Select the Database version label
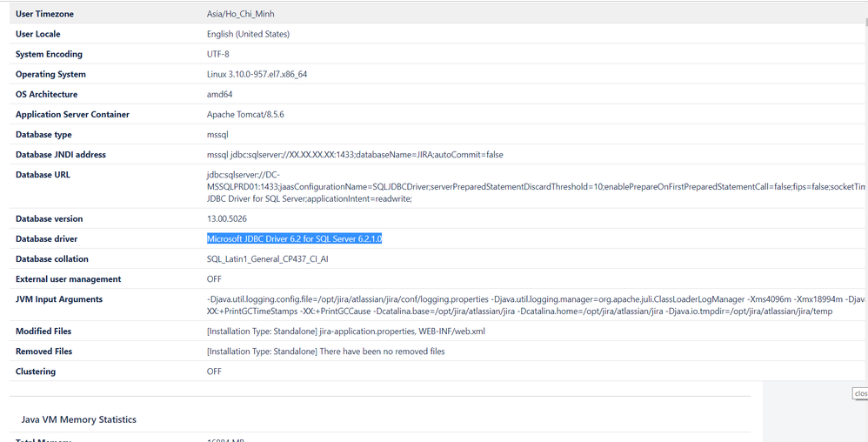 coord(49,218)
